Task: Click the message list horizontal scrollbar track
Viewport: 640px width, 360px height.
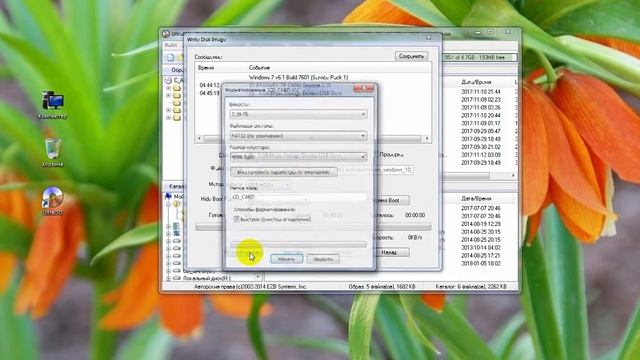Action: (x=313, y=139)
